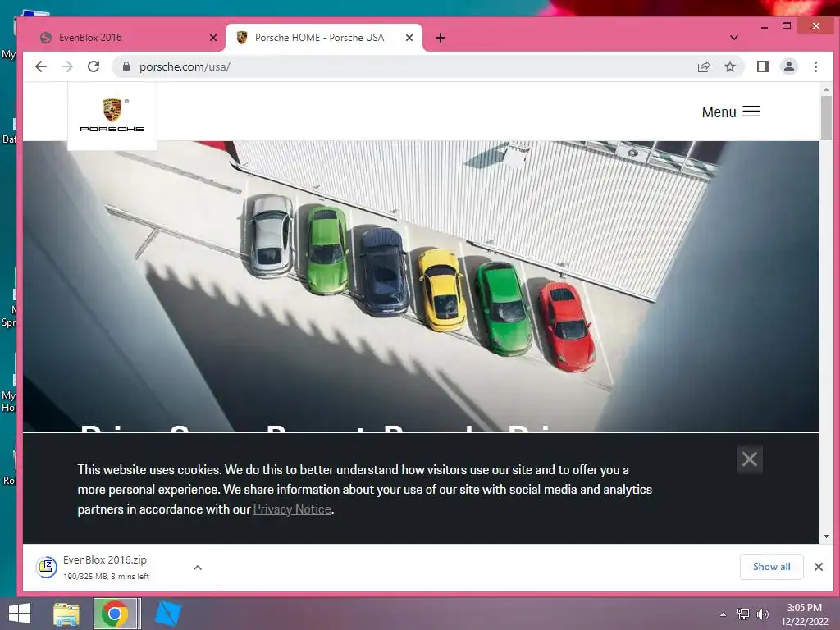The image size is (840, 630).
Task: Open File Explorer from the taskbar
Action: 66,614
